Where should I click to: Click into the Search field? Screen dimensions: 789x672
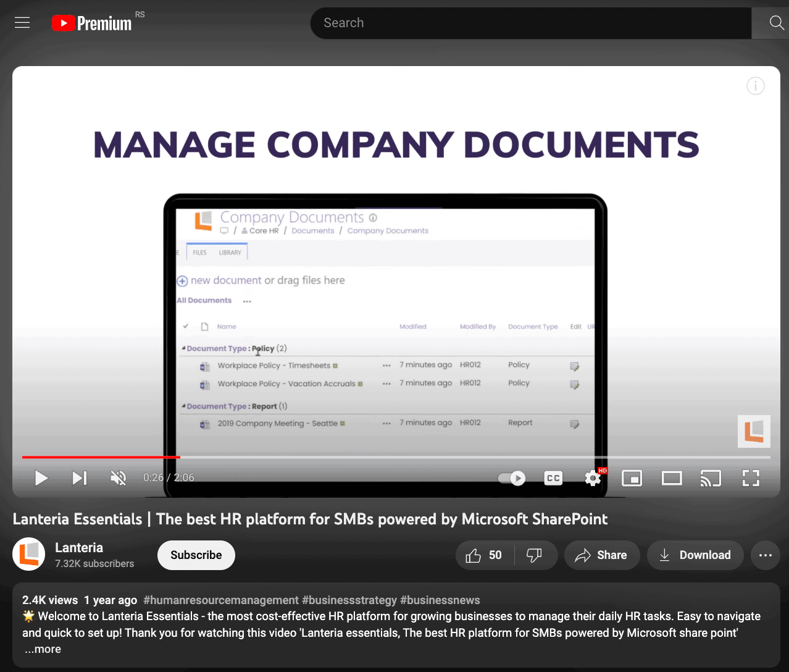tap(531, 23)
